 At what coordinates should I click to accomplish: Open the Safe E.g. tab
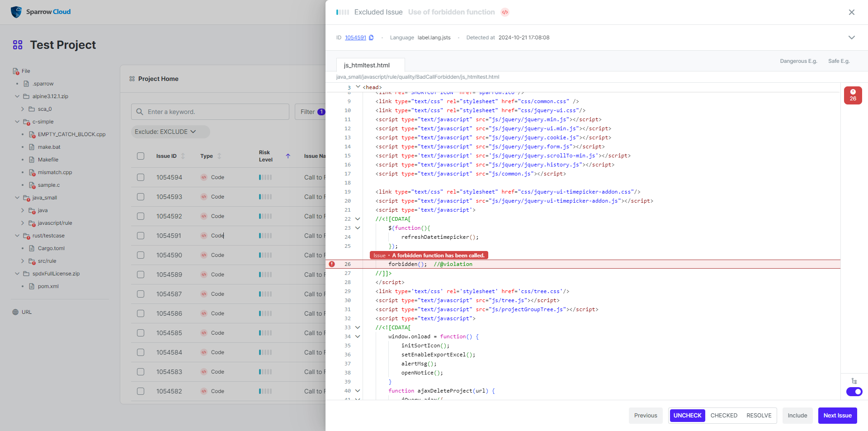tap(839, 61)
